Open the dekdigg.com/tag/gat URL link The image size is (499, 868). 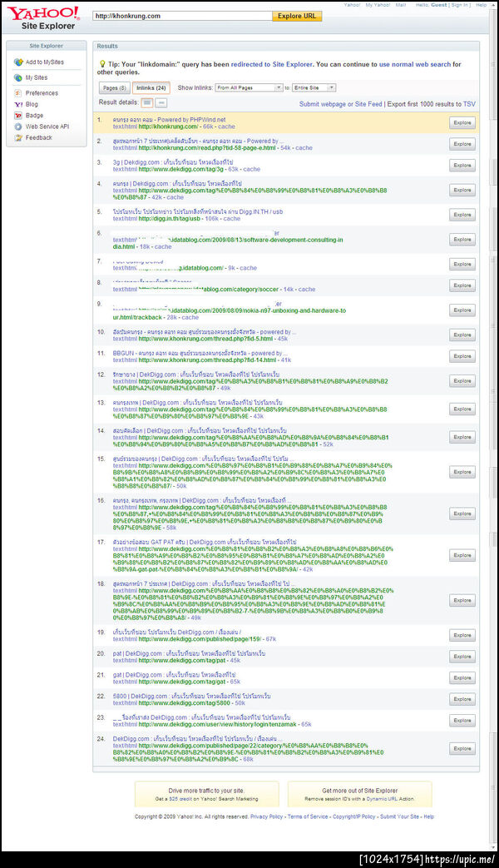181,682
